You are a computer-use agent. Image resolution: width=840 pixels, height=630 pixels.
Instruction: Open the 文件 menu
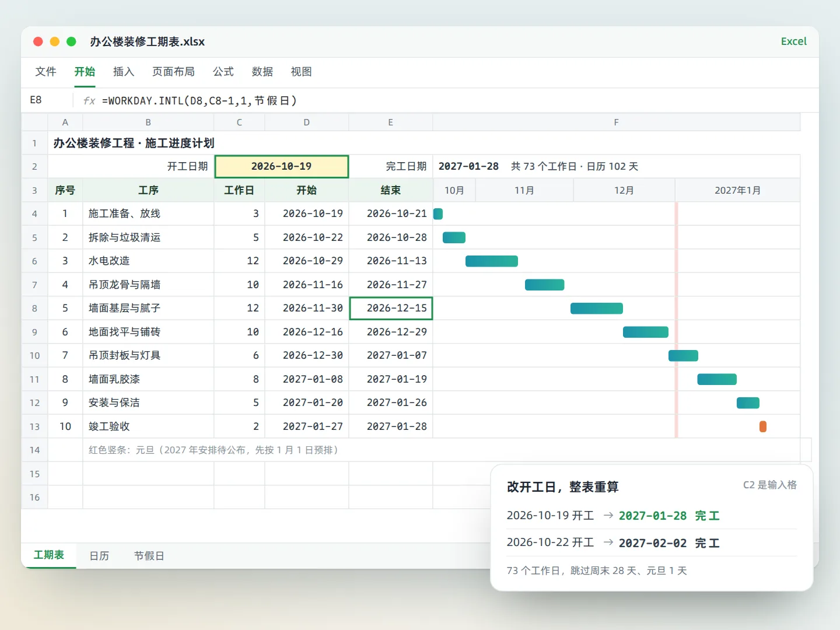point(45,72)
